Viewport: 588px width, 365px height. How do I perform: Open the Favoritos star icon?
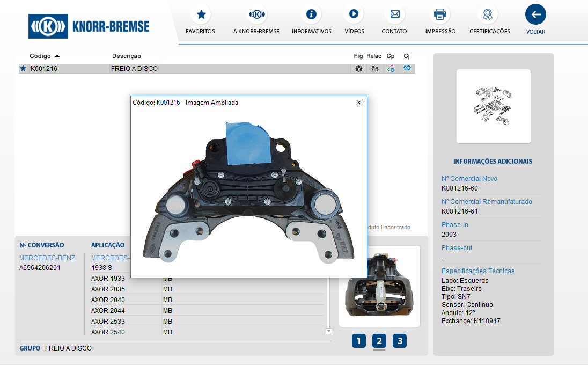tap(201, 14)
